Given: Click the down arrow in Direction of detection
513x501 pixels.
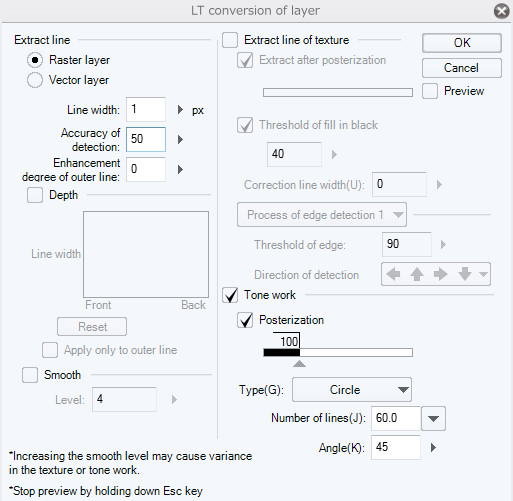Looking at the screenshot, I should (x=464, y=274).
